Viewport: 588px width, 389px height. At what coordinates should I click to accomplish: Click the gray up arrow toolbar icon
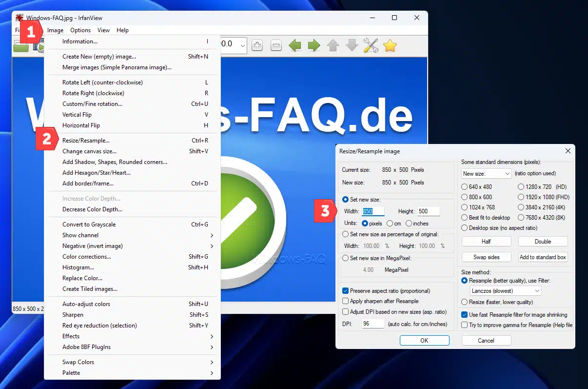pos(333,45)
